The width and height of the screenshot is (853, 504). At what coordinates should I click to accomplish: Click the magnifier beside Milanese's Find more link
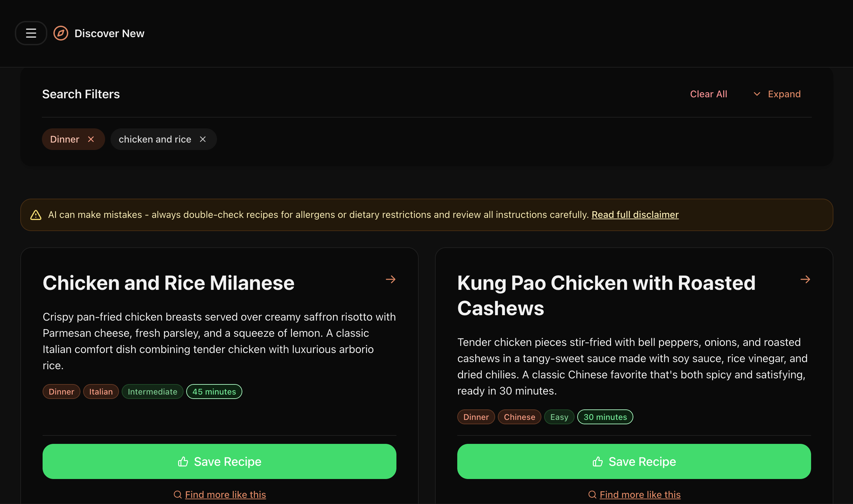178,495
